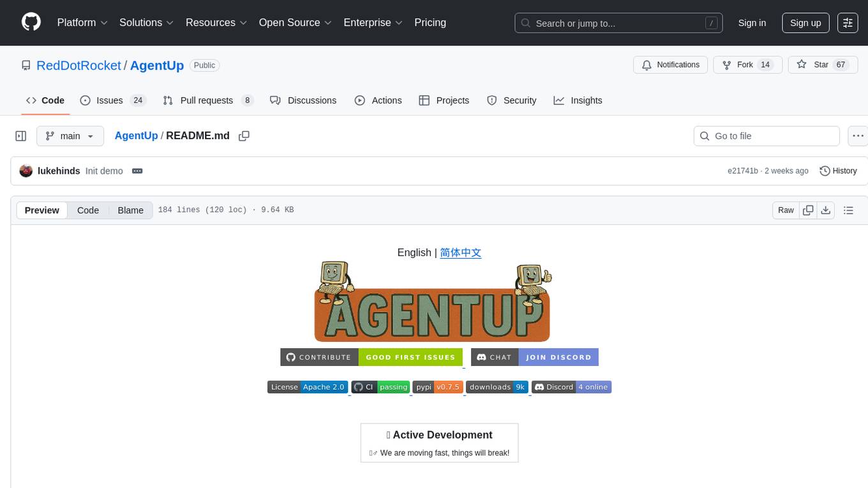Open the Init demo commit message

tap(104, 171)
